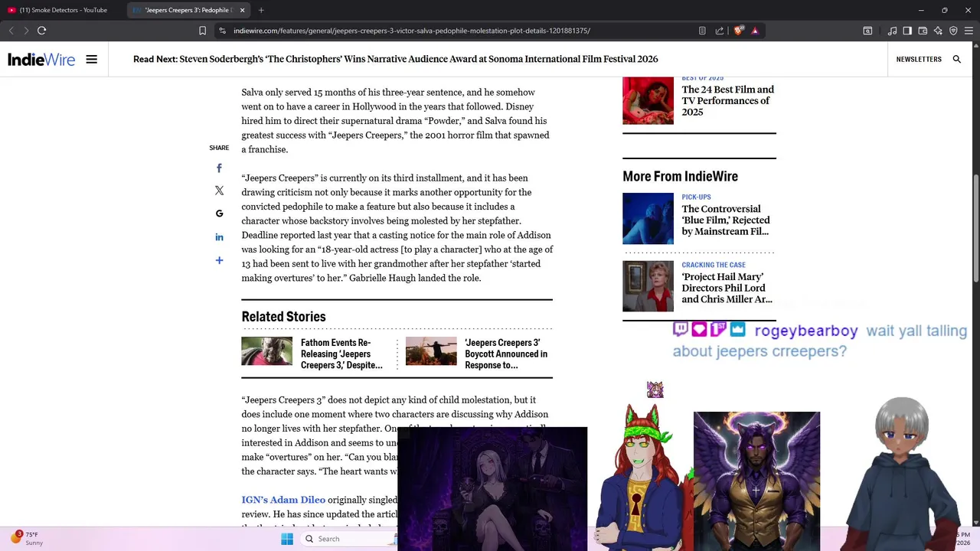Image resolution: width=980 pixels, height=551 pixels.
Task: Click the 'Related Stories' heading
Action: coord(283,316)
